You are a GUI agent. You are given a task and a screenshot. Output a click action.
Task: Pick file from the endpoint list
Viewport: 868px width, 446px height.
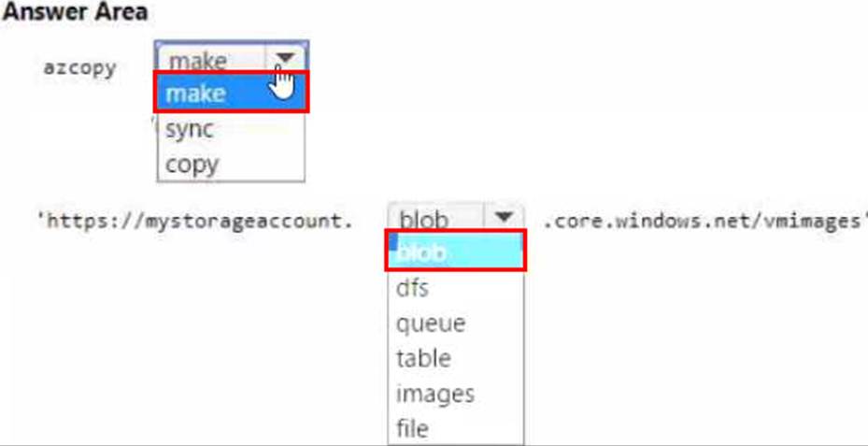coord(412,428)
